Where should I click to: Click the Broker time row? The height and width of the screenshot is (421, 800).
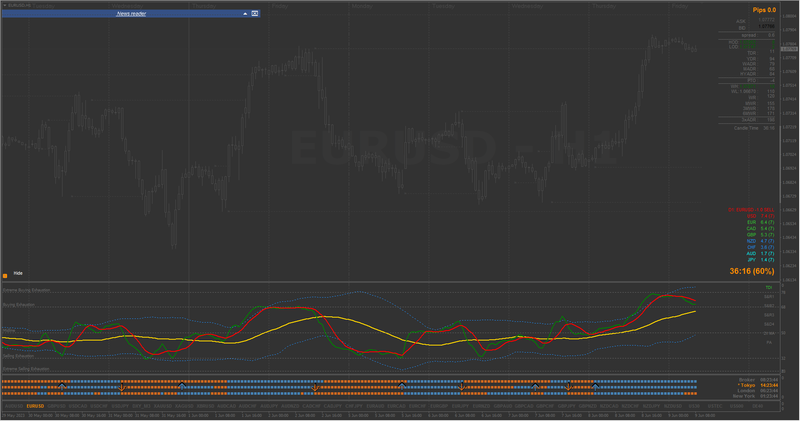[758, 380]
